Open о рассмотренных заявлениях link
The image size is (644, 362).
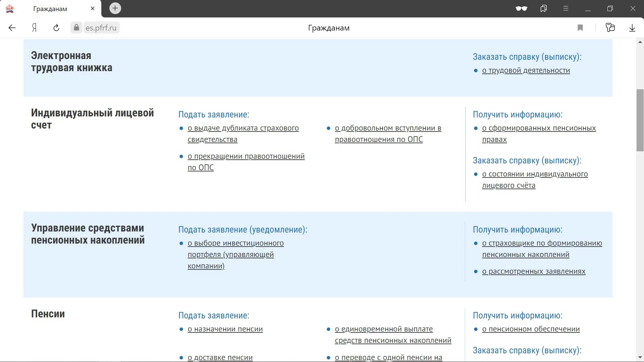[x=534, y=271]
